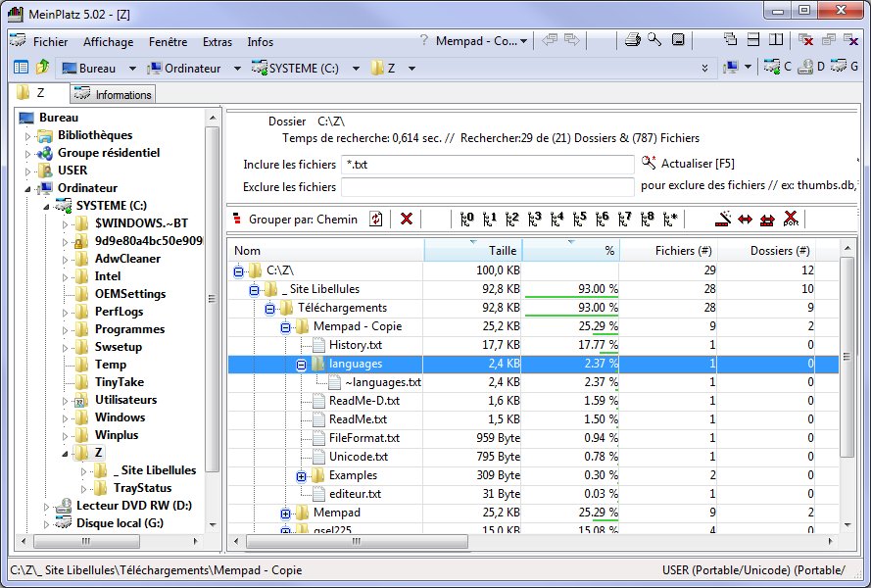Viewport: 871px width, 588px height.
Task: Click the close window icon with red X
Action: coord(805,39)
